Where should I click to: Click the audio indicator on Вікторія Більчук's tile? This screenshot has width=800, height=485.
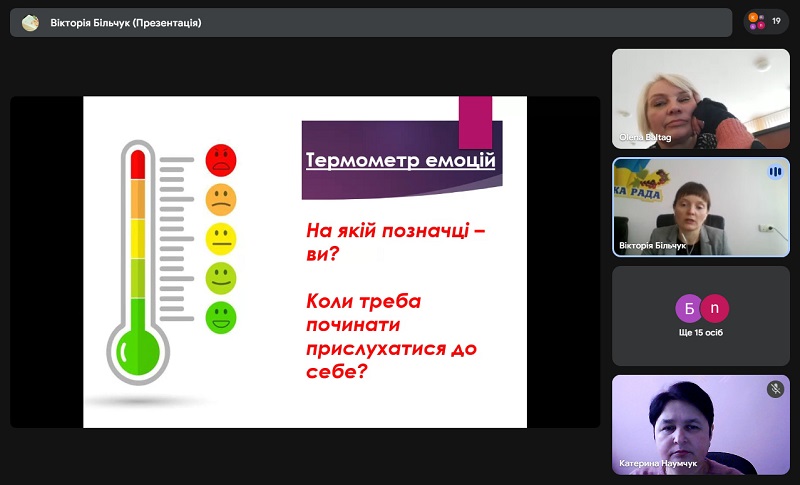774,172
